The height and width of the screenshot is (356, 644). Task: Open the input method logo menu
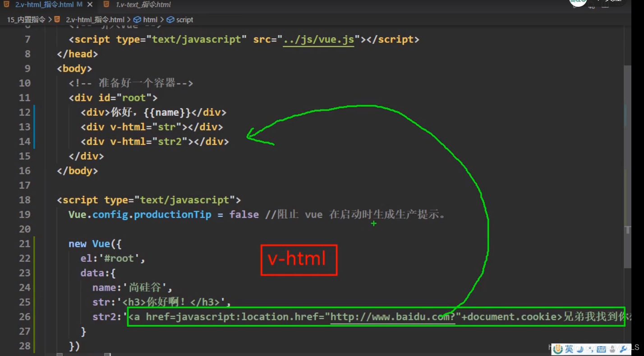[x=558, y=348]
